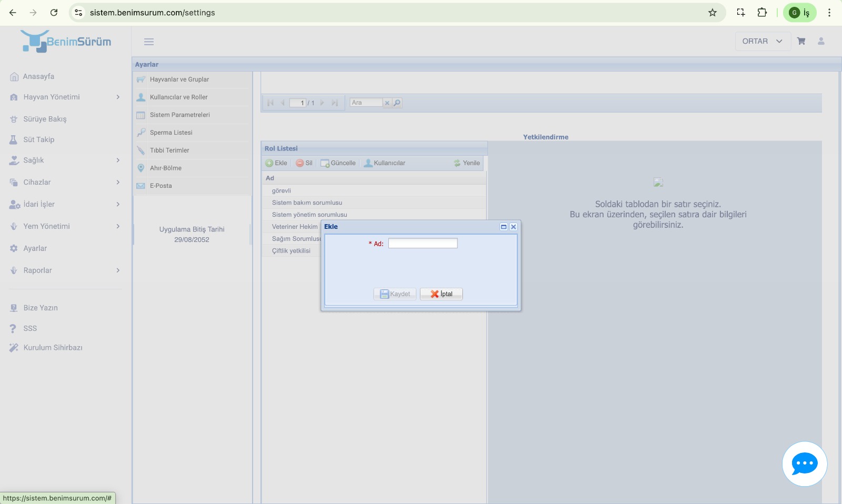Click Yenile in role list toolbar
The width and height of the screenshot is (842, 504).
tap(467, 163)
